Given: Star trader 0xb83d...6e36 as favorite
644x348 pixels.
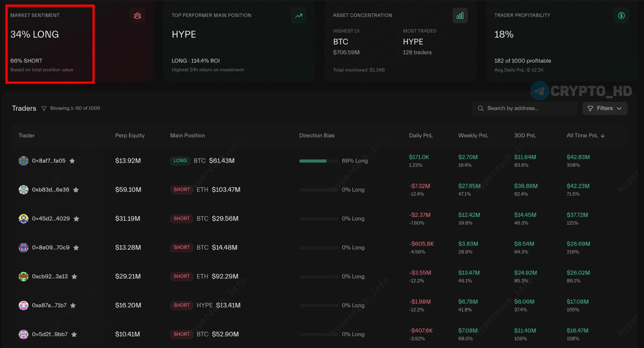Looking at the screenshot, I should pos(76,190).
